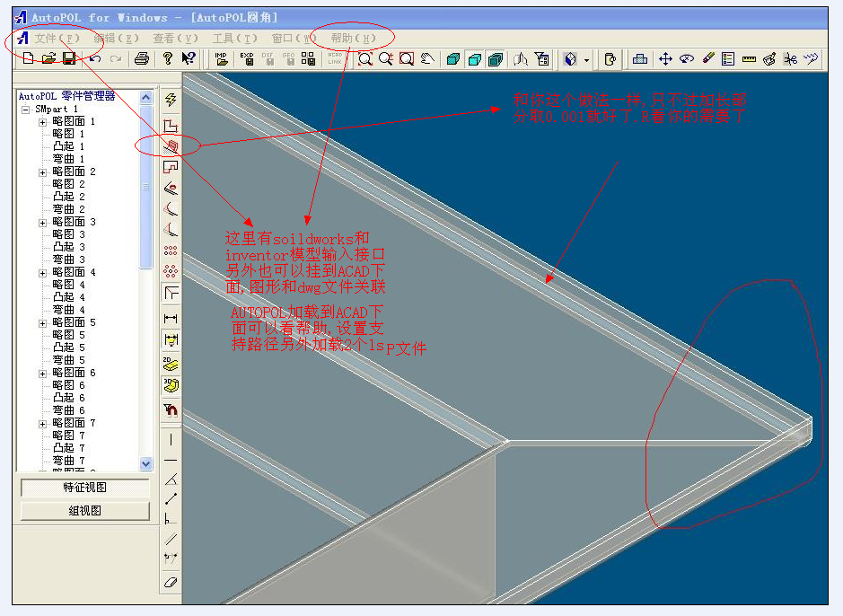The width and height of the screenshot is (843, 616).
Task: Expand the 略图面 2 node
Action: (42, 172)
